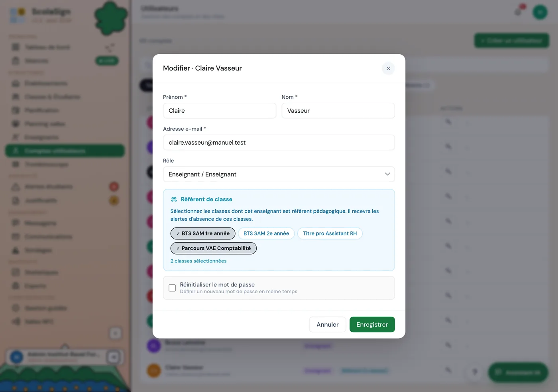Open the Rôle dropdown
Screen dimensions: 558x392
click(279, 174)
